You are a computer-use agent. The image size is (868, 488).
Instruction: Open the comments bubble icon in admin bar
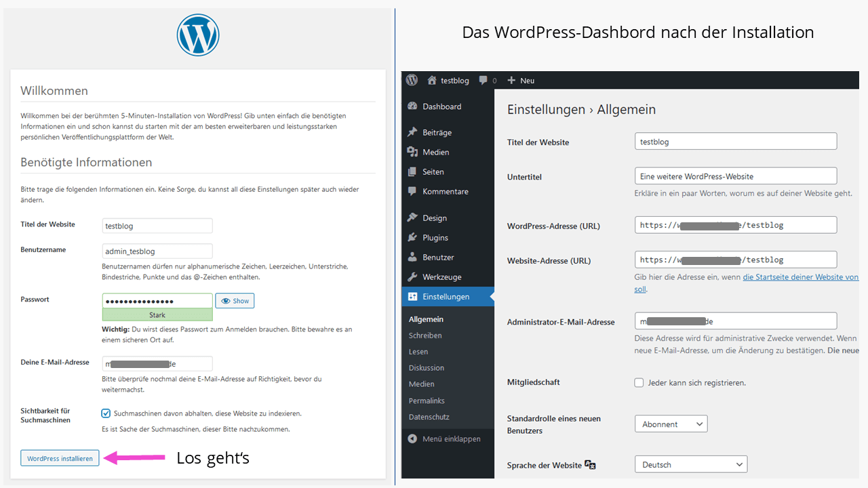coord(483,80)
